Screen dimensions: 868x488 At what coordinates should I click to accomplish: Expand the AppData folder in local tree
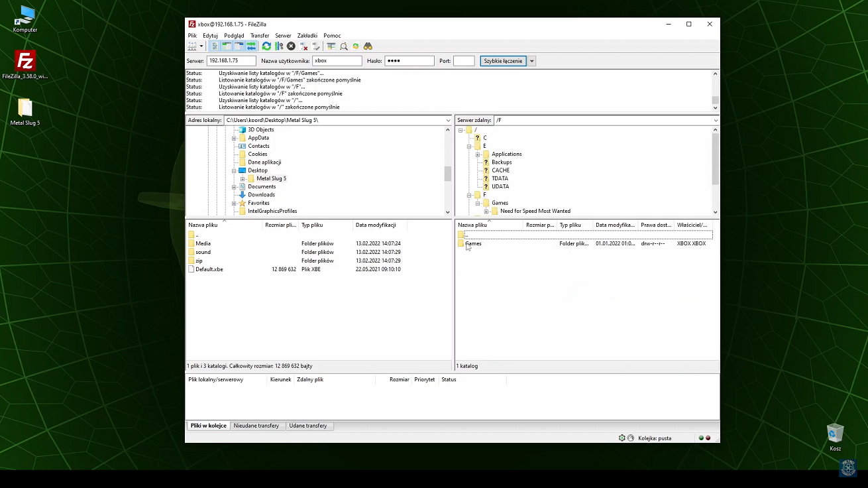234,138
